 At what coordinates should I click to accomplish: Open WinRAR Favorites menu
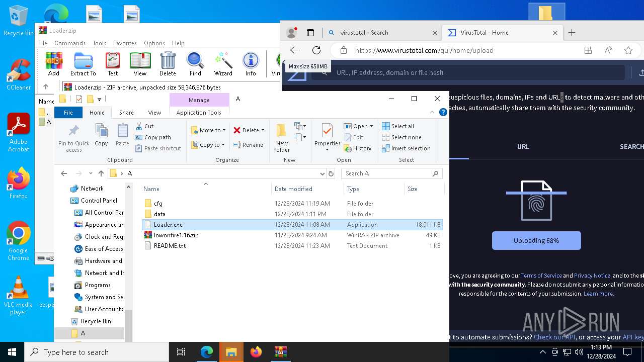(125, 43)
